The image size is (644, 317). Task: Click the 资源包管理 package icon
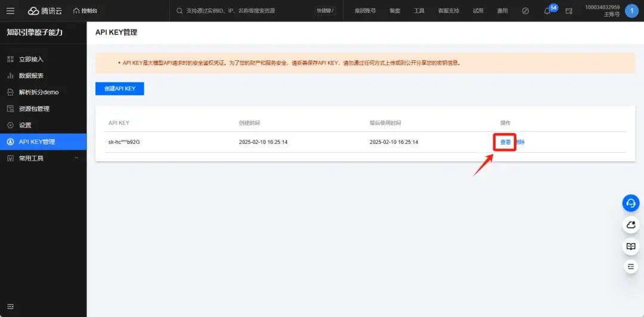point(11,109)
